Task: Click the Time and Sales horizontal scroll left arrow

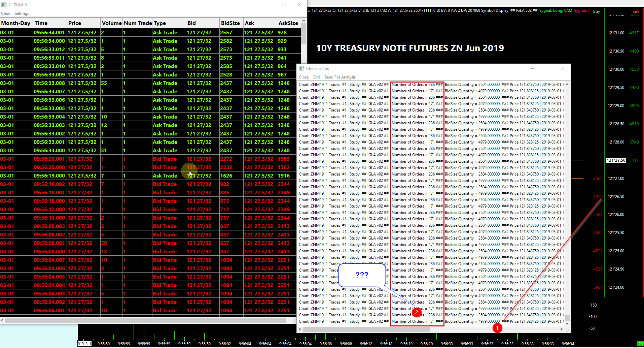Action: [2, 320]
